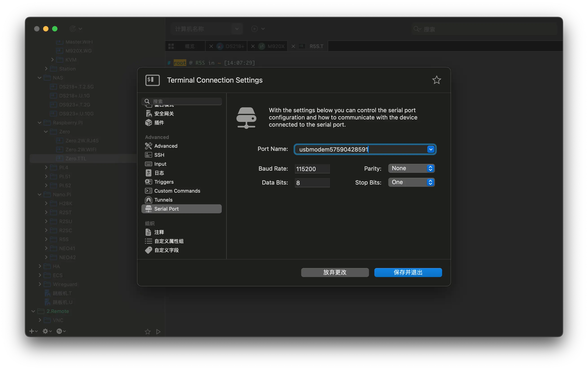Click the favorite star in dialog header
Screen dimensions: 588x370
436,80
